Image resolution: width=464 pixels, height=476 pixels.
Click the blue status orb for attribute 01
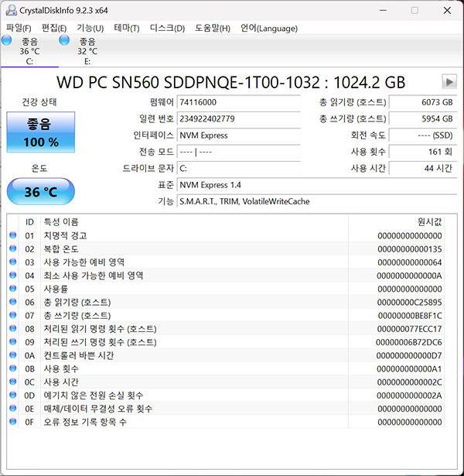pos(12,235)
